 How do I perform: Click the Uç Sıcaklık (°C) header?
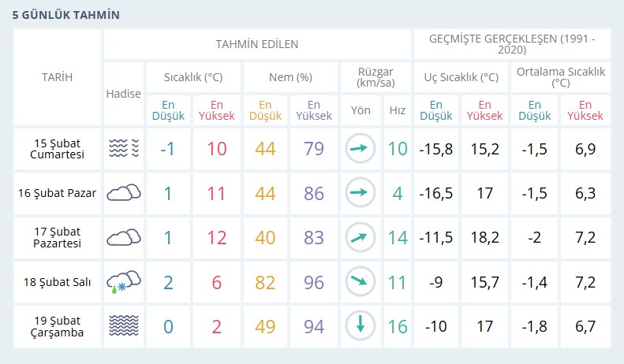point(461,77)
